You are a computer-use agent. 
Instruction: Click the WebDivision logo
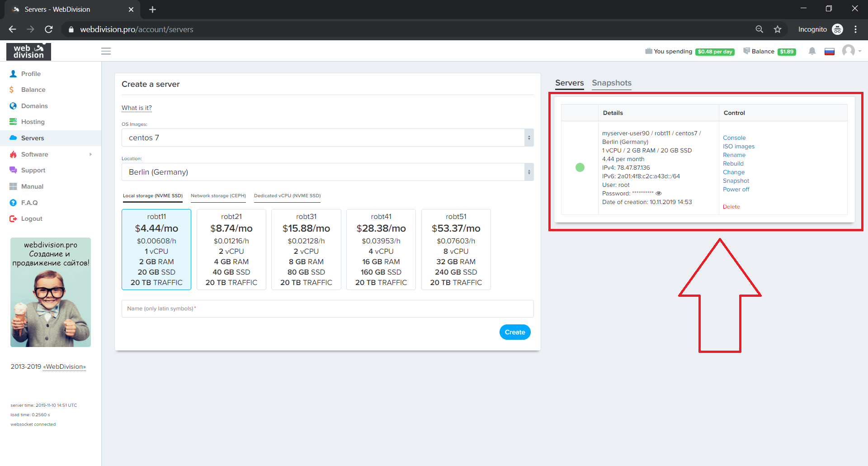(28, 52)
